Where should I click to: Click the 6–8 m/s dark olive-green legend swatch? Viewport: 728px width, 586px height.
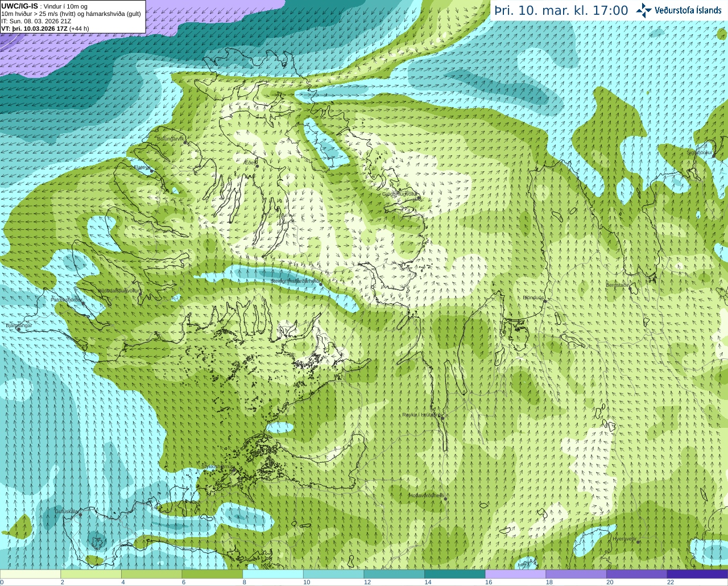212,574
